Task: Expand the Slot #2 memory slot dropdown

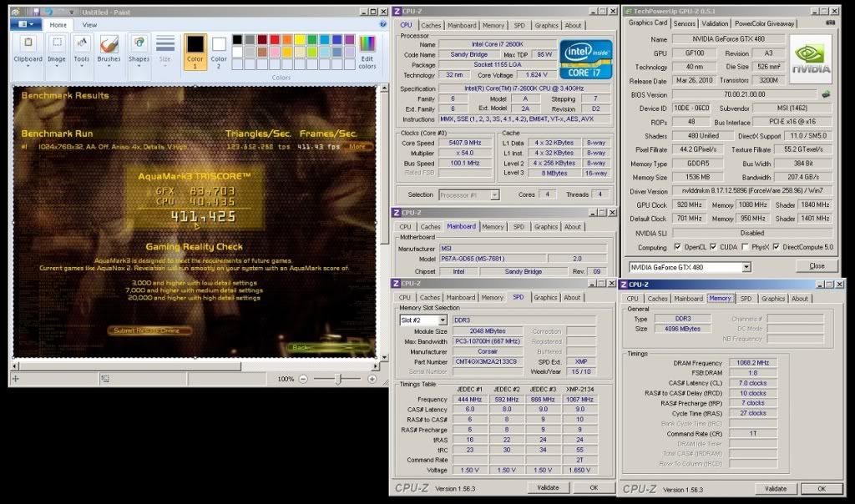Action: click(443, 320)
